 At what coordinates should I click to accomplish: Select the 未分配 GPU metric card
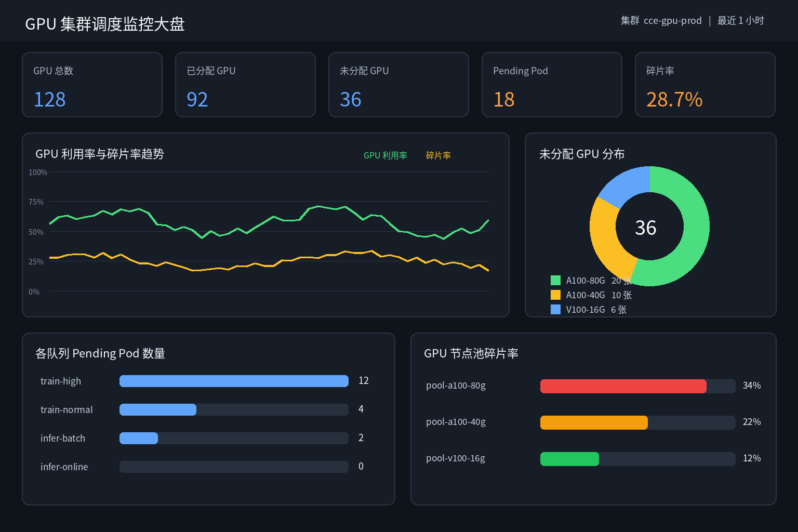click(398, 85)
